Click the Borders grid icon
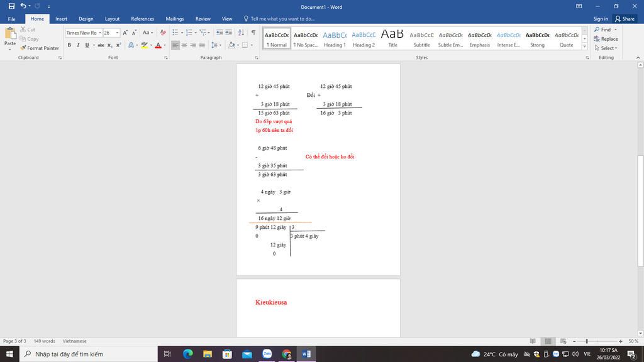This screenshot has height=362, width=644. pyautogui.click(x=245, y=45)
